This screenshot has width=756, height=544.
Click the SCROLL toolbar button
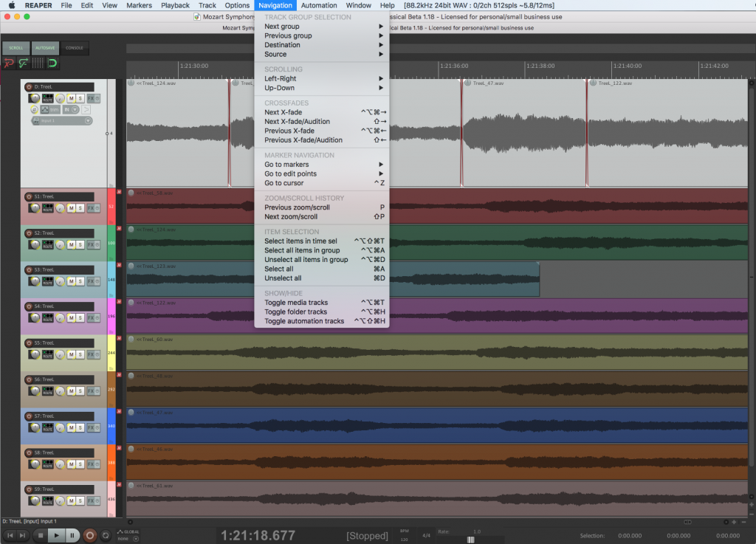coord(16,48)
